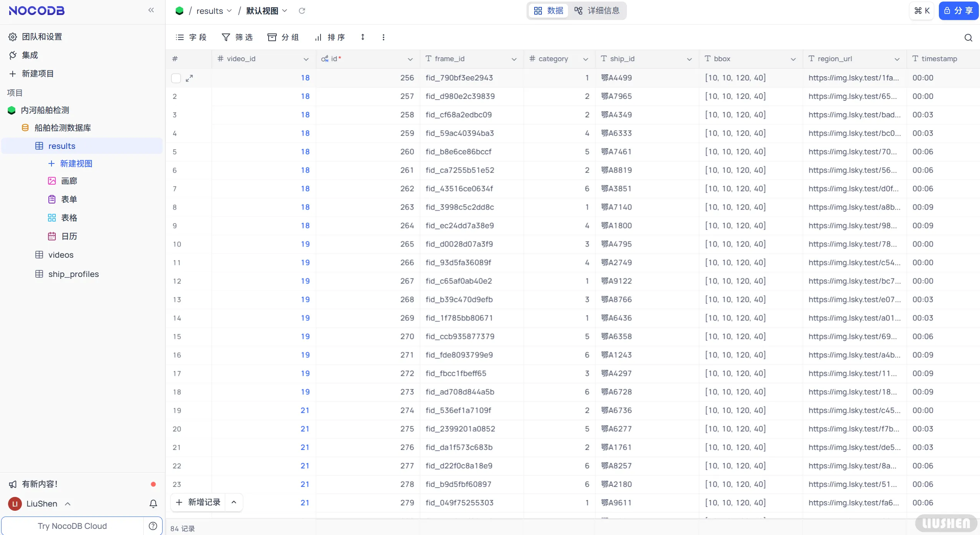Open the notifications bell
Viewport: 980px width, 535px height.
pyautogui.click(x=153, y=503)
